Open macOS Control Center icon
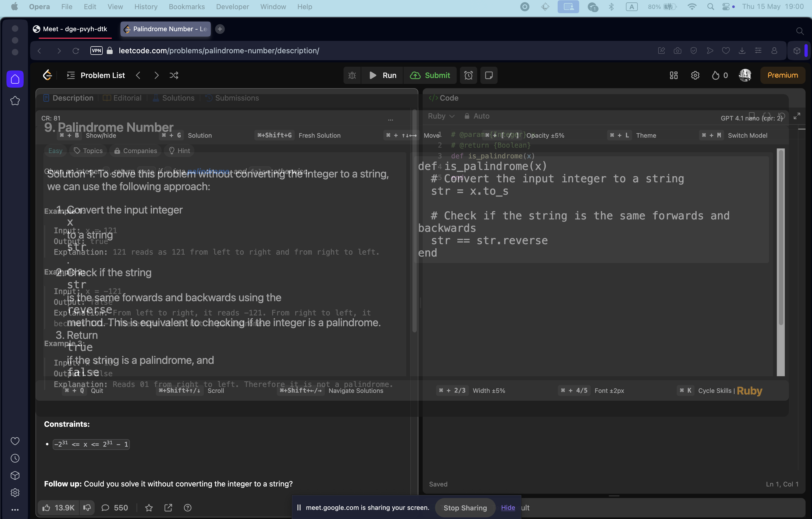The height and width of the screenshot is (519, 812). (x=726, y=7)
